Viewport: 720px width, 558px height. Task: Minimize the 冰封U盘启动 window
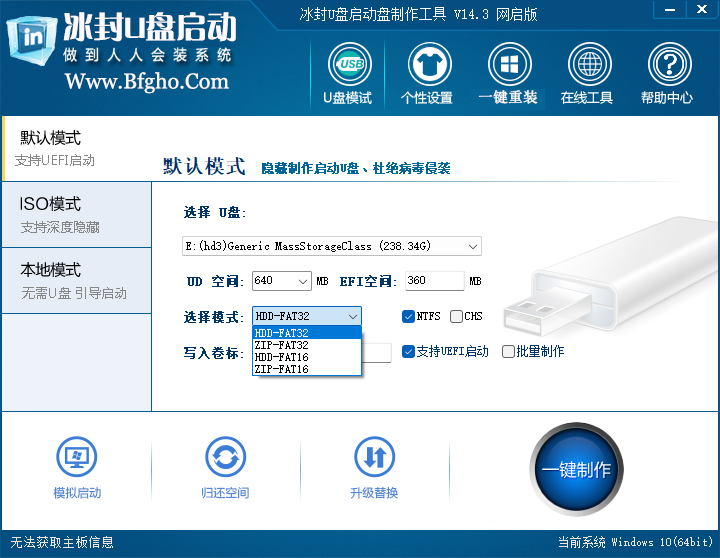pos(670,9)
